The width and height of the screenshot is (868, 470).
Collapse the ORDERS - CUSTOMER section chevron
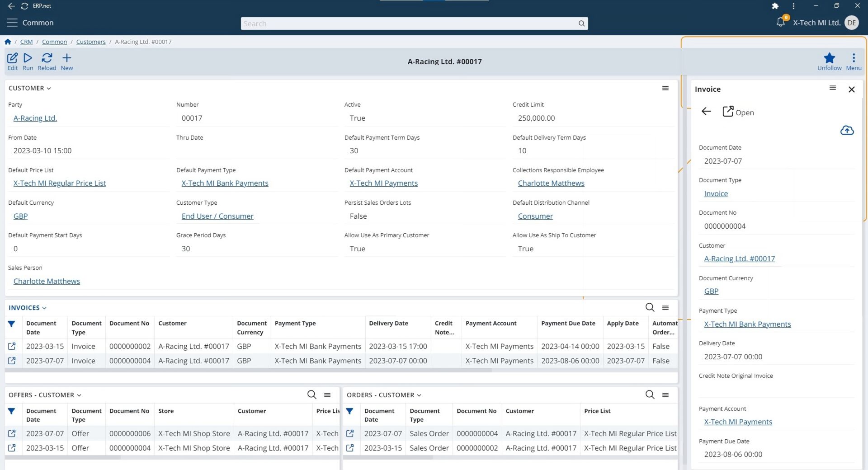(419, 395)
